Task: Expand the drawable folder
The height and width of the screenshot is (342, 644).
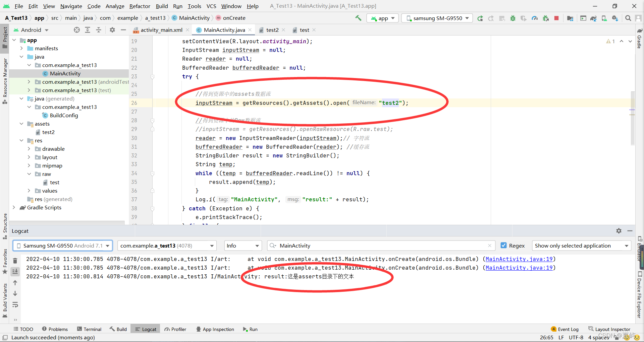Action: coord(29,149)
